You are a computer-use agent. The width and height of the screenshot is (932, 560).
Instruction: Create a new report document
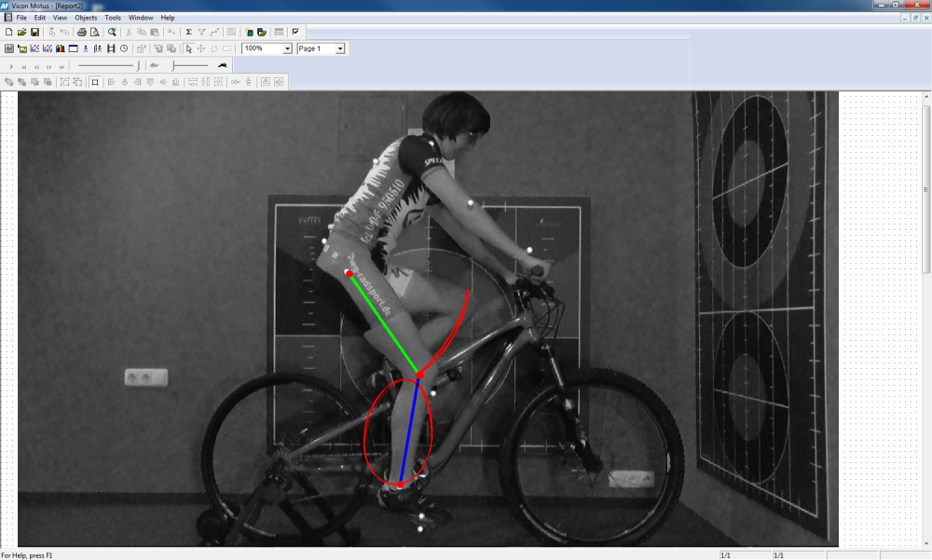pos(9,32)
